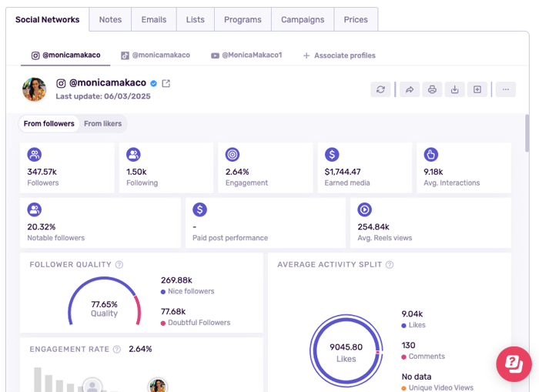The width and height of the screenshot is (539, 392).
Task: Switch to the TikTok @monicamakaco profile
Action: point(156,55)
